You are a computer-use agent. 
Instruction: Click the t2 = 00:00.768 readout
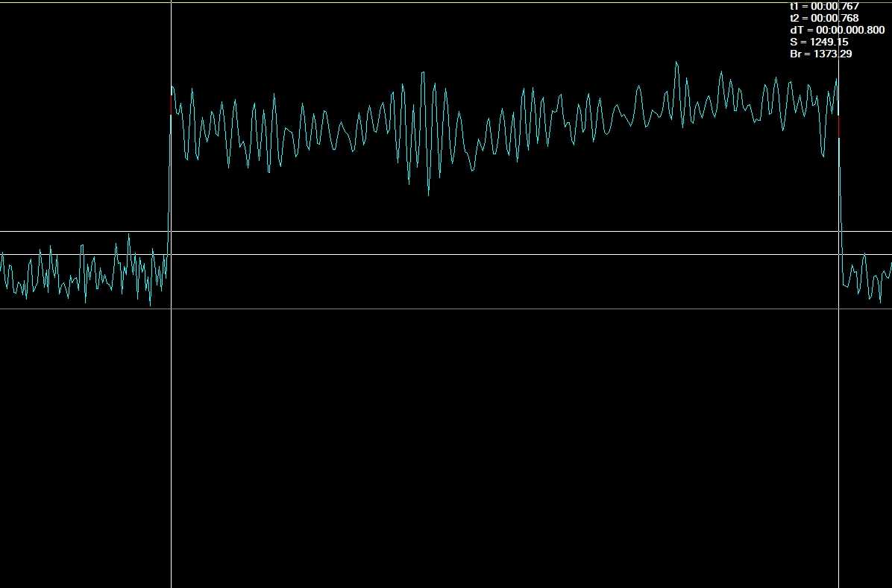coord(824,18)
